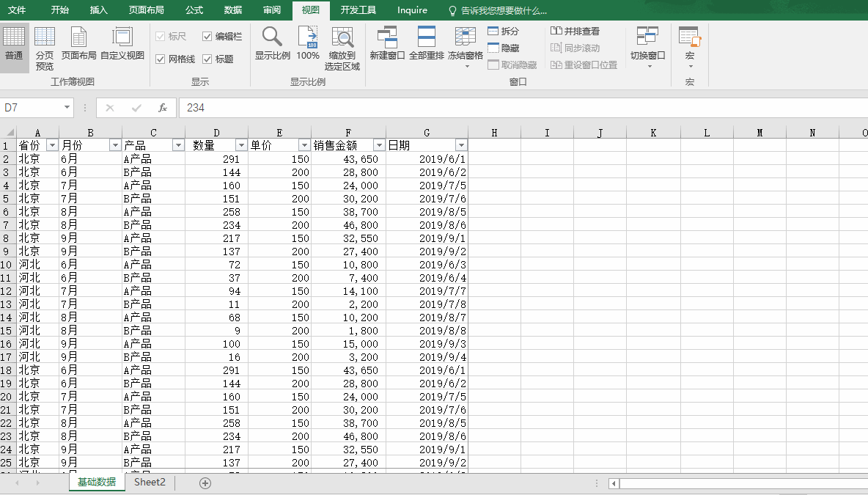The image size is (868, 495).
Task: Open the 插入 (Insert) ribbon tab
Action: coord(98,10)
